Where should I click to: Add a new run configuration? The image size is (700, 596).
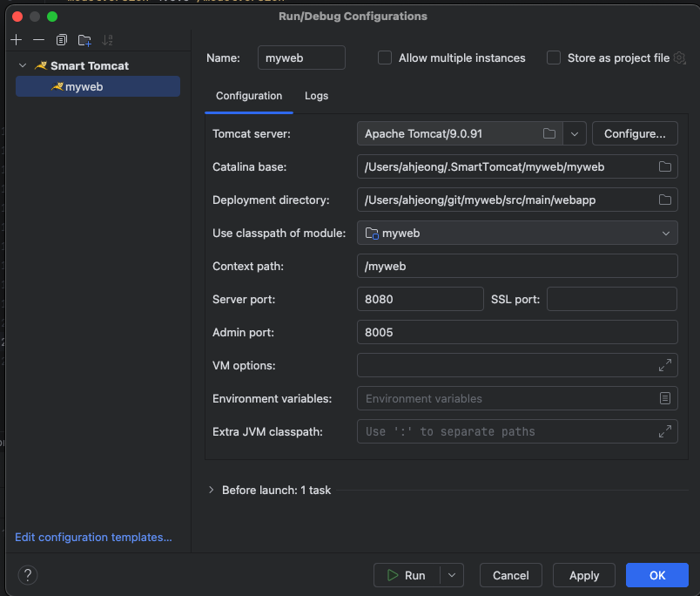point(16,40)
